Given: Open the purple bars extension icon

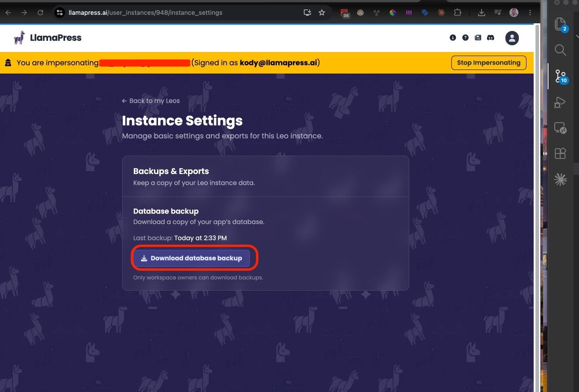Looking at the screenshot, I should coord(409,13).
